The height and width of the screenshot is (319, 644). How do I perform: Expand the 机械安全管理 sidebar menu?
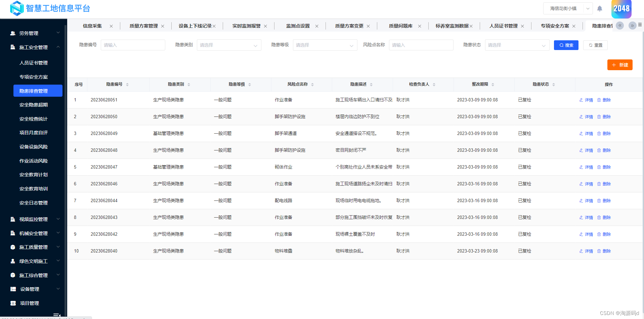pyautogui.click(x=34, y=233)
